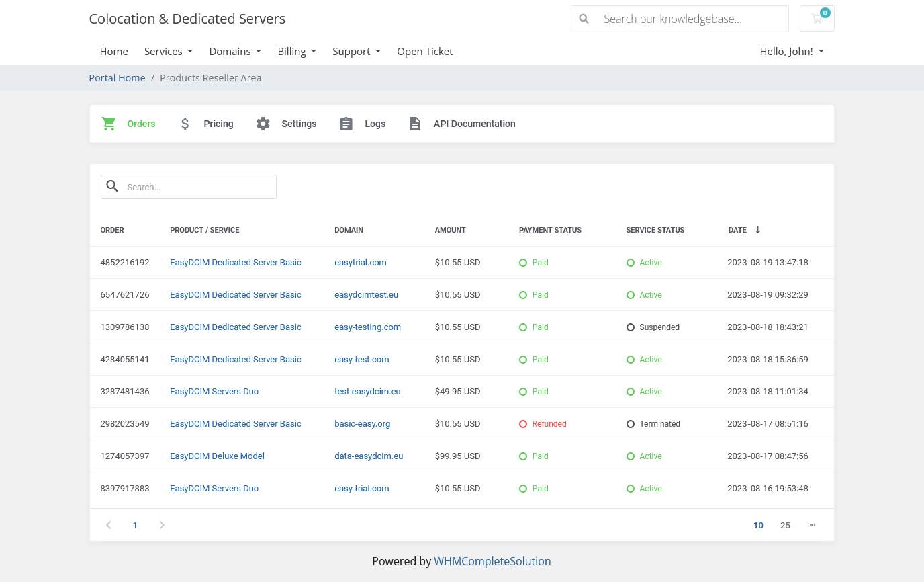
Task: Show unlimited entries per page
Action: point(812,525)
